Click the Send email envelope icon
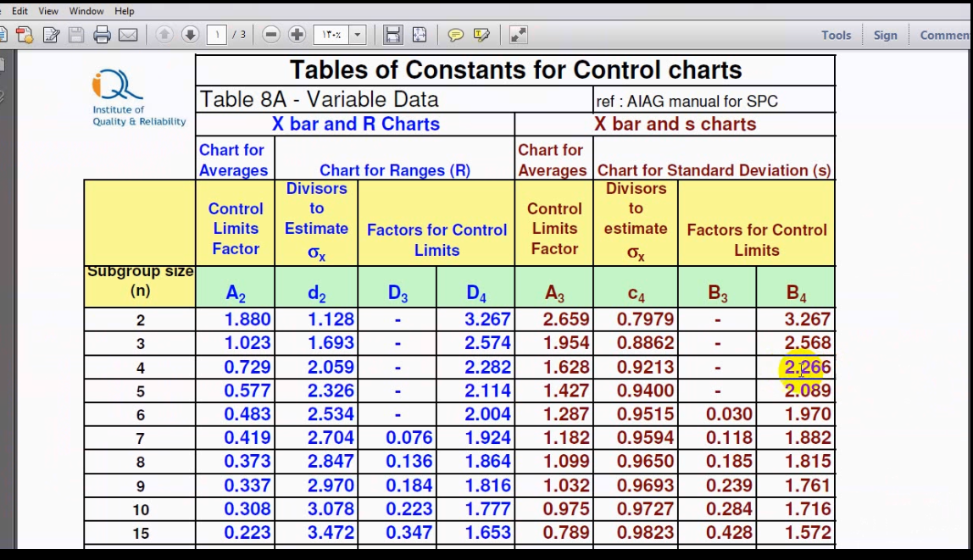Screen dimensions: 973x560 point(128,35)
